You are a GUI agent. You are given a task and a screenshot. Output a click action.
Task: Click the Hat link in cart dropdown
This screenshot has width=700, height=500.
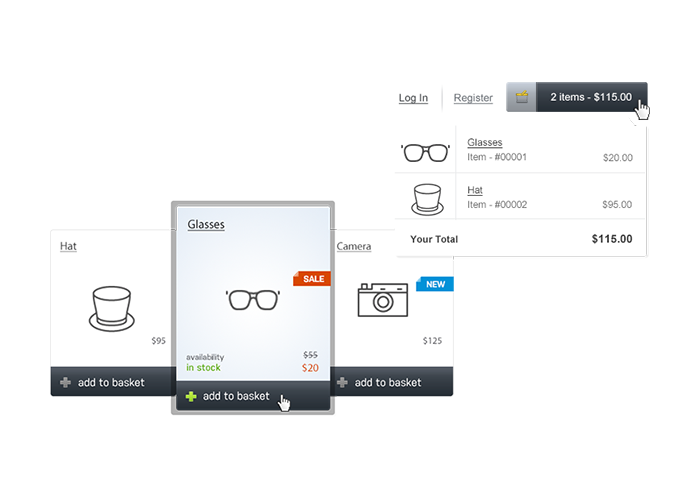475,189
